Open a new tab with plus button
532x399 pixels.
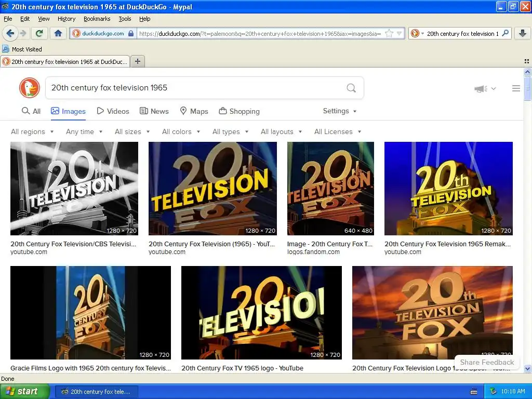137,61
